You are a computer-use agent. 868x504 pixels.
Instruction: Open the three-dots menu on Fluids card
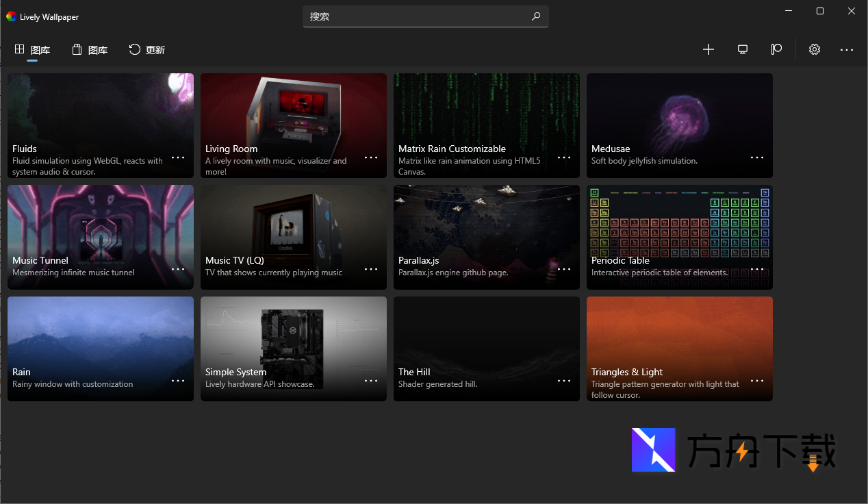pos(178,157)
